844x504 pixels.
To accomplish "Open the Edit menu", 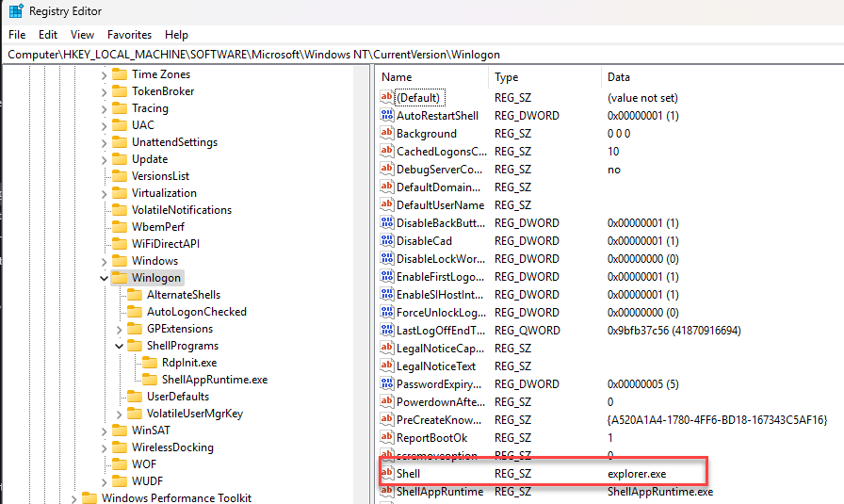I will tap(48, 35).
